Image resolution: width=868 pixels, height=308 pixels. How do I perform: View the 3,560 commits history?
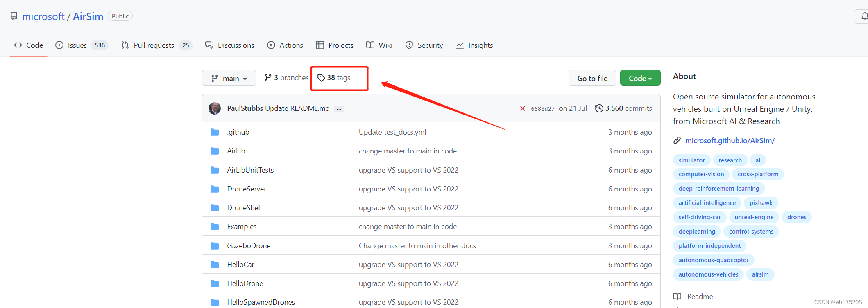[x=623, y=108]
